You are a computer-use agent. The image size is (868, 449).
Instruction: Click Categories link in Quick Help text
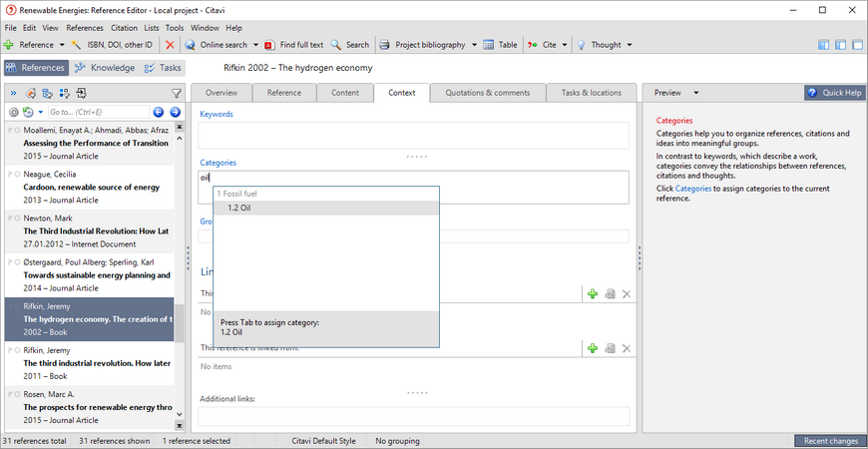coord(693,189)
